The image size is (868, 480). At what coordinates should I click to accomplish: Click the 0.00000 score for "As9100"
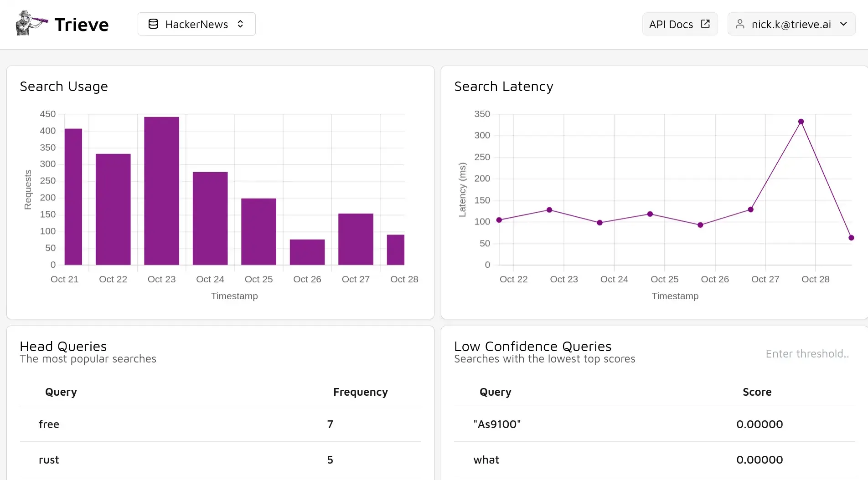pos(759,424)
